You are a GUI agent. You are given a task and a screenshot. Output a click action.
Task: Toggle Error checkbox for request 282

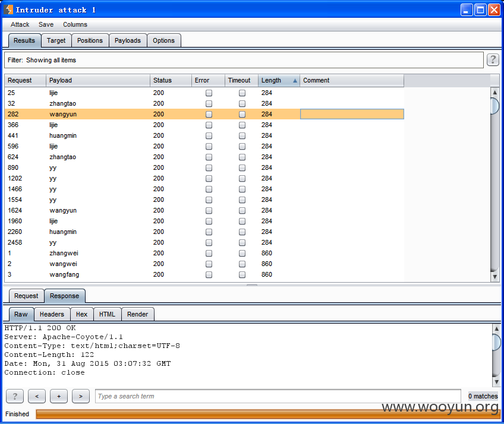click(x=209, y=114)
